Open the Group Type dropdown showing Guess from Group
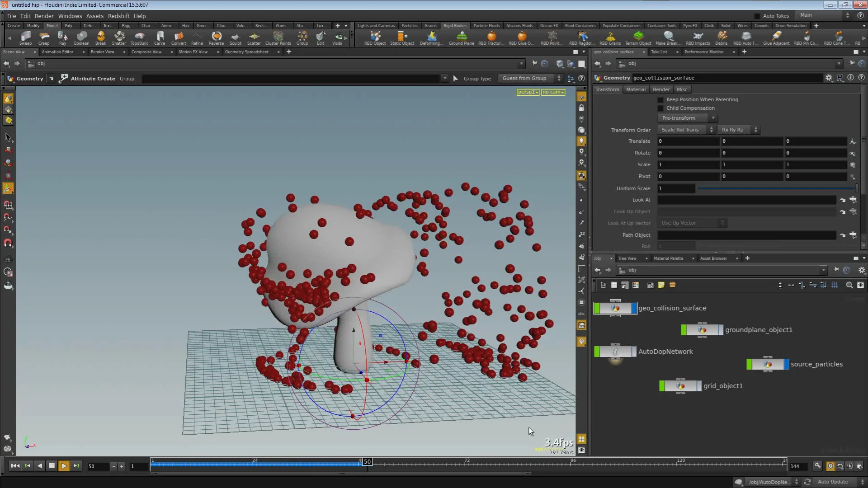The width and height of the screenshot is (868, 488). point(529,78)
